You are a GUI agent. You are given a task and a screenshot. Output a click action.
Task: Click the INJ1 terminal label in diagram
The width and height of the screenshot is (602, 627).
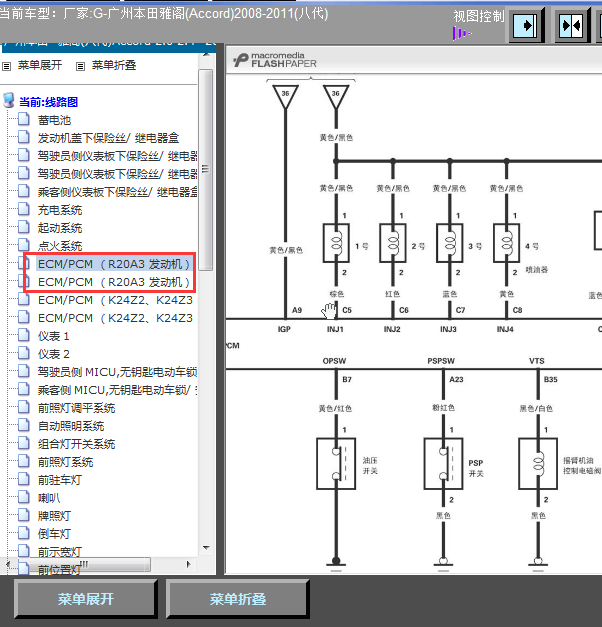coord(335,329)
